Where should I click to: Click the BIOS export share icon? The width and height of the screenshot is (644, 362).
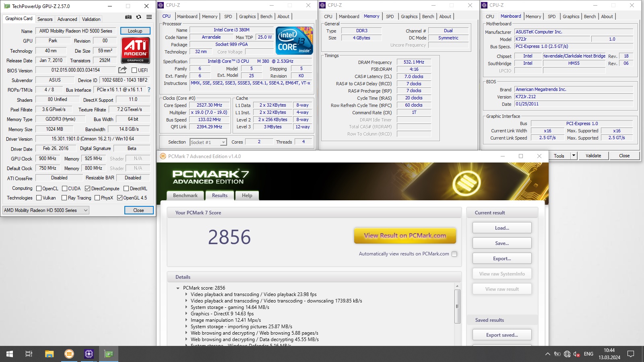click(x=123, y=70)
